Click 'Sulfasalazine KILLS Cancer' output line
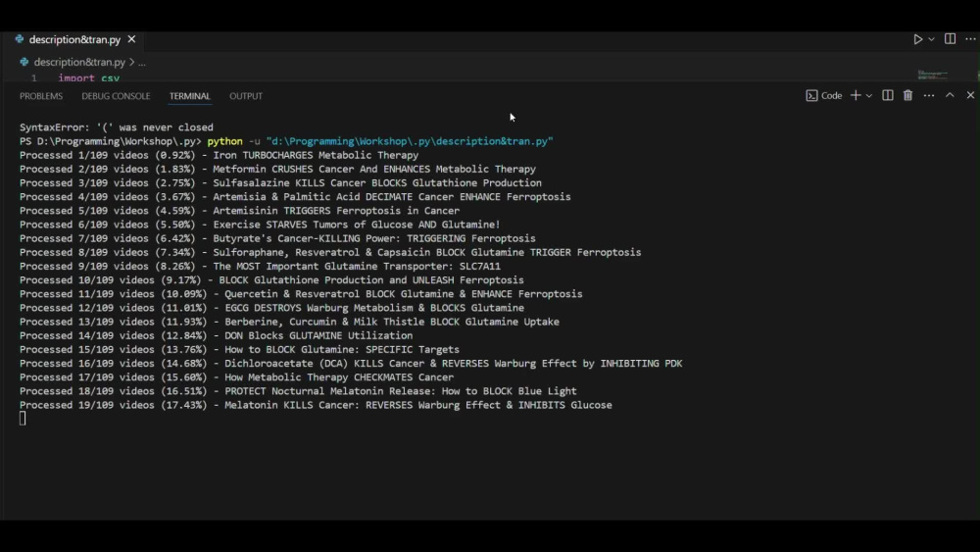The height and width of the screenshot is (552, 980). click(280, 182)
